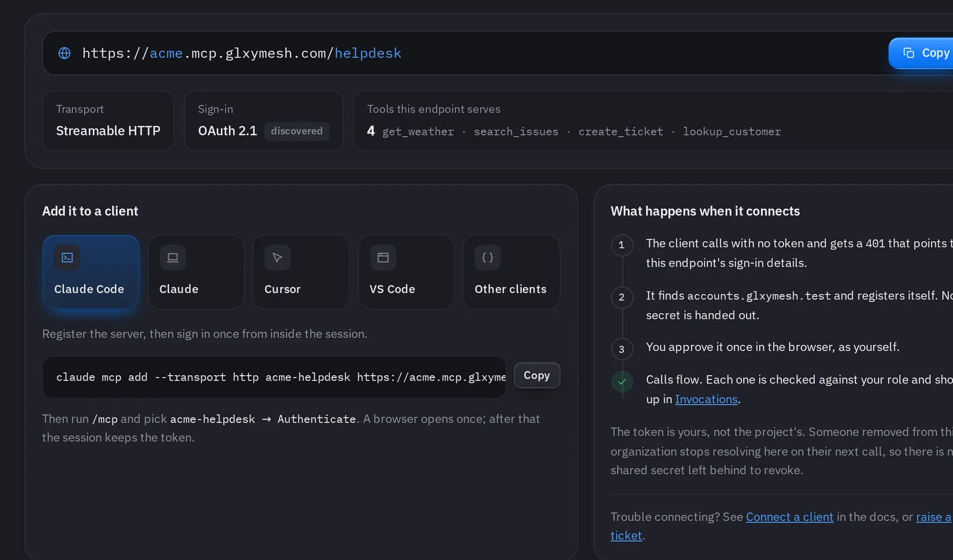This screenshot has height=560, width=953.
Task: Click the search_issues tool name
Action: [516, 131]
